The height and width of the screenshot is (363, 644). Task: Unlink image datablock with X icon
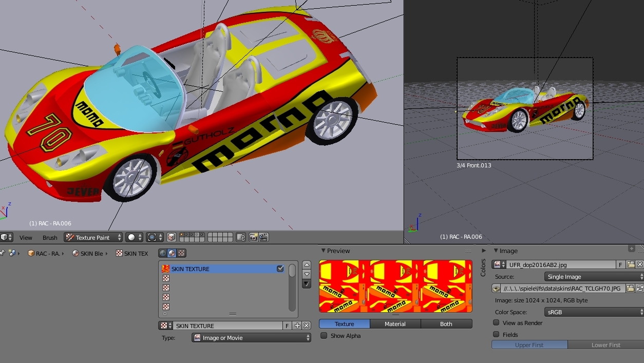(639, 264)
